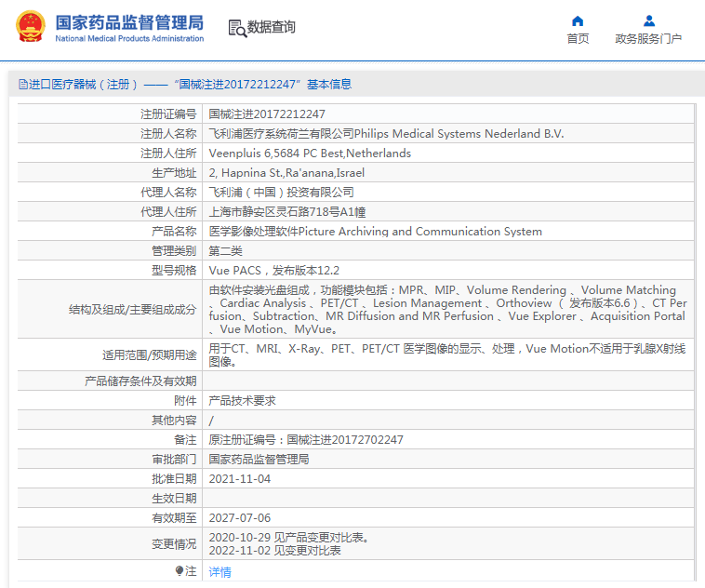The height and width of the screenshot is (588, 705).
Task: Click the 结构及组成/主要组成成分 row label
Action: point(133,310)
